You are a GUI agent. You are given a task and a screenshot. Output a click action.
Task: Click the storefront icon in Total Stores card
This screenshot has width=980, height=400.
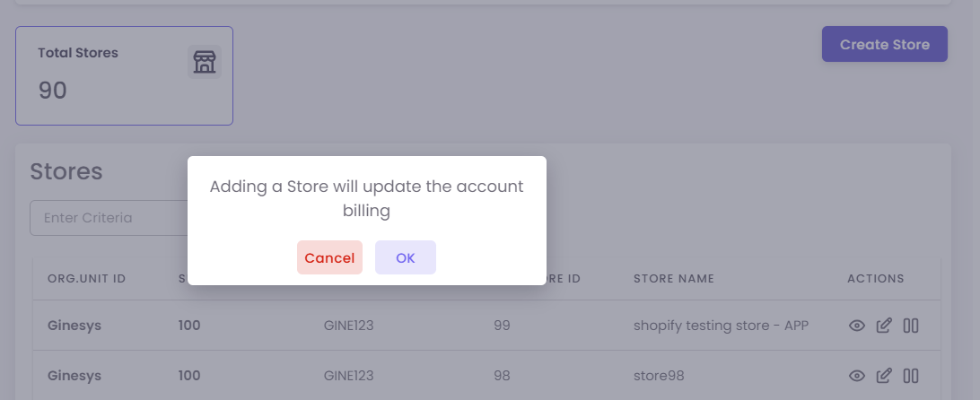(x=205, y=62)
